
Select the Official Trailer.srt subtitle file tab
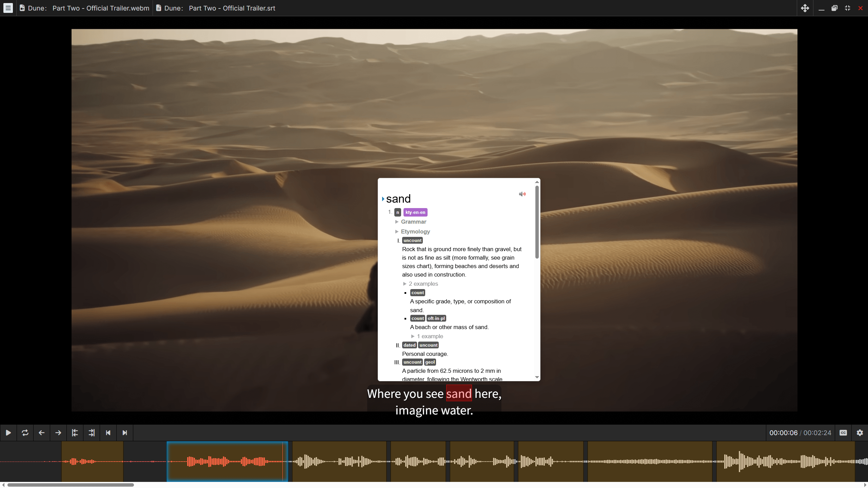point(216,8)
